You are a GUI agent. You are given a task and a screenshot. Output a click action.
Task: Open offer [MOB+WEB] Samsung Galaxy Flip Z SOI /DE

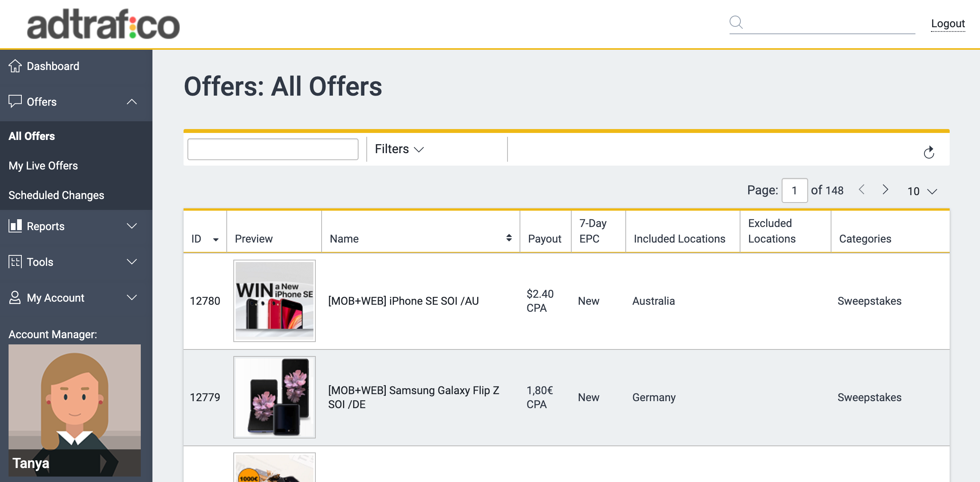[x=413, y=397]
